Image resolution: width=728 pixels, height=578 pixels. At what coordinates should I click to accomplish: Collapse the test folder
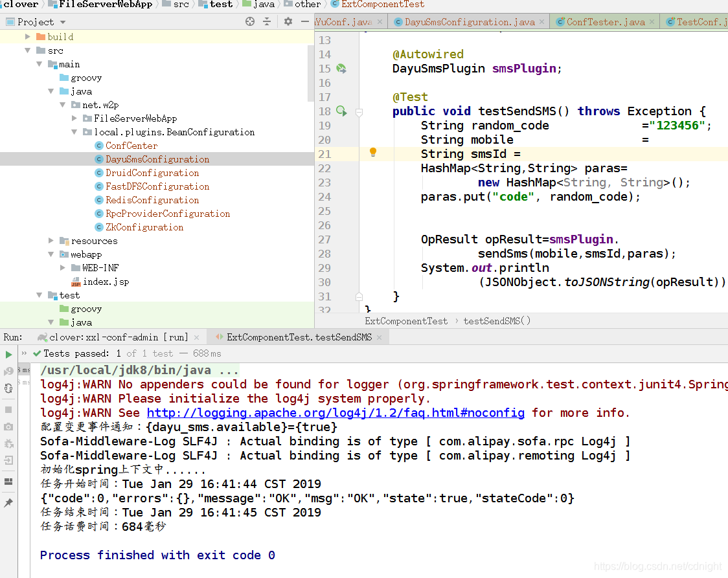39,295
